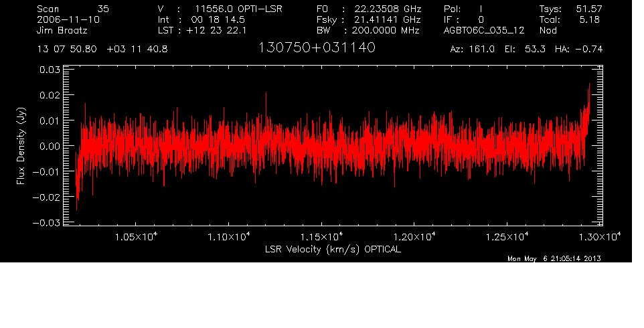
Task: Select the 1.30×10⁴ x-axis tick label
Action: coord(600,237)
